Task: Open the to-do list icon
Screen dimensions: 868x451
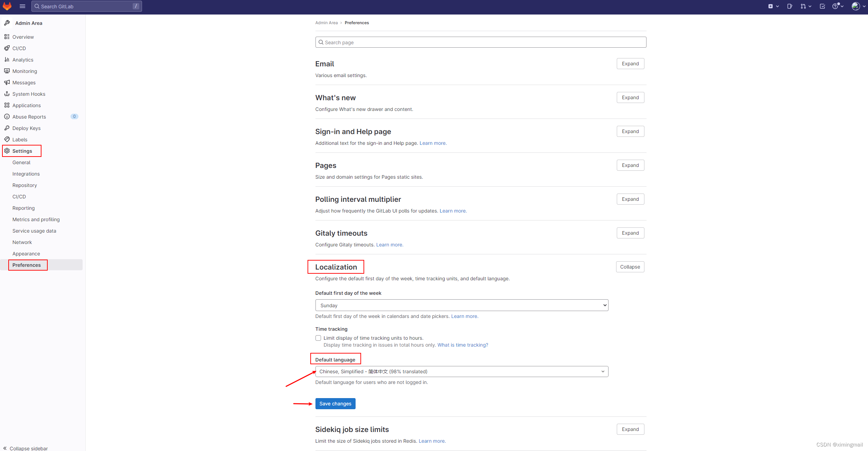Action: click(x=822, y=6)
